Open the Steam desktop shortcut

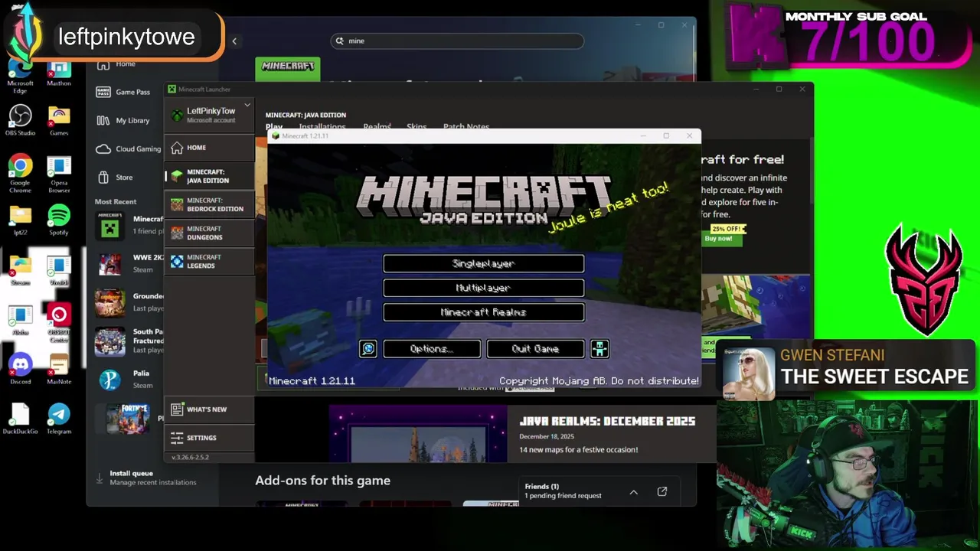pos(20,269)
